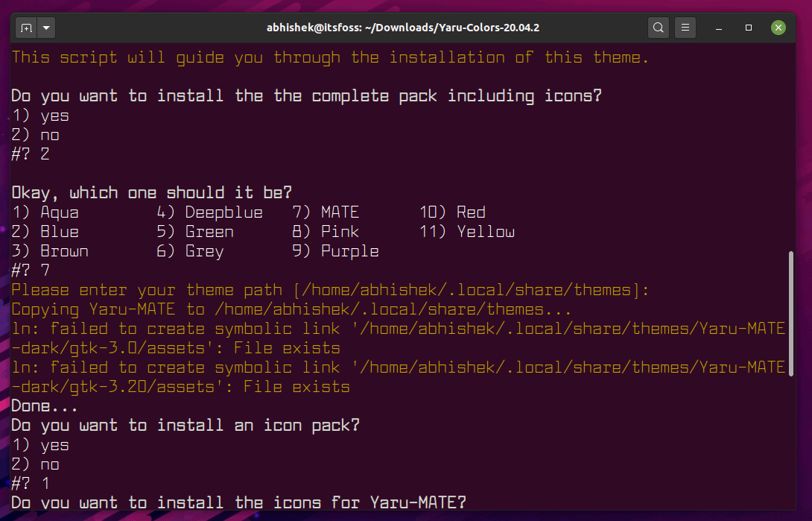
Task: Open a new terminal tab
Action: (x=25, y=27)
